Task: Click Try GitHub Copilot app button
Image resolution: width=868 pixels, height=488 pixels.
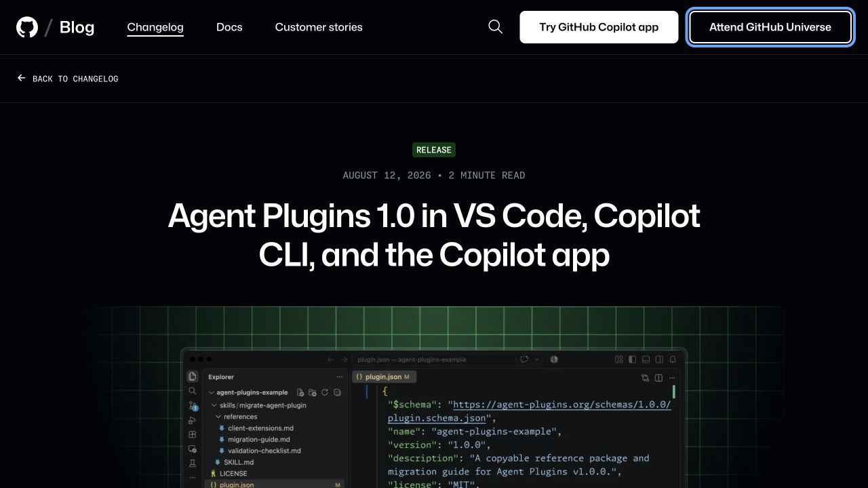Action: click(x=599, y=27)
